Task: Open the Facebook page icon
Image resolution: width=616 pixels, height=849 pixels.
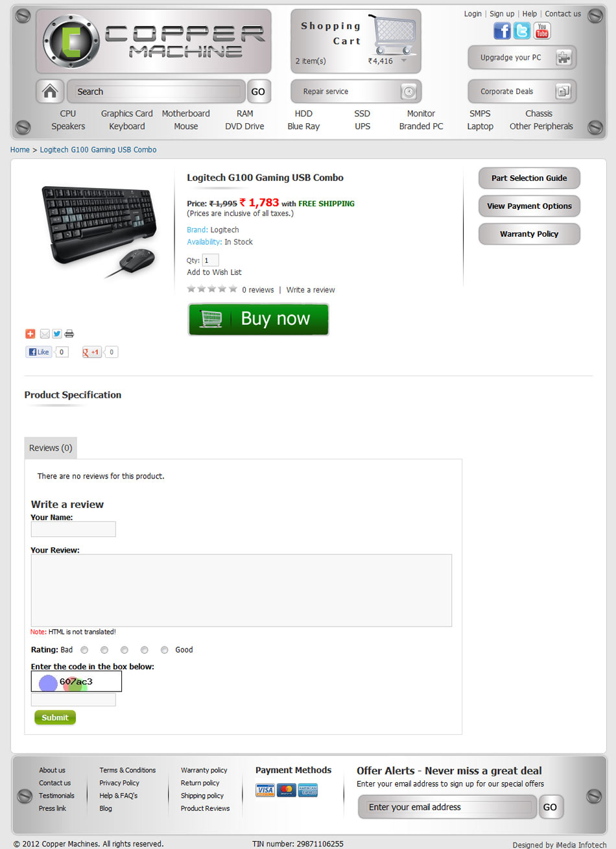Action: point(502,30)
